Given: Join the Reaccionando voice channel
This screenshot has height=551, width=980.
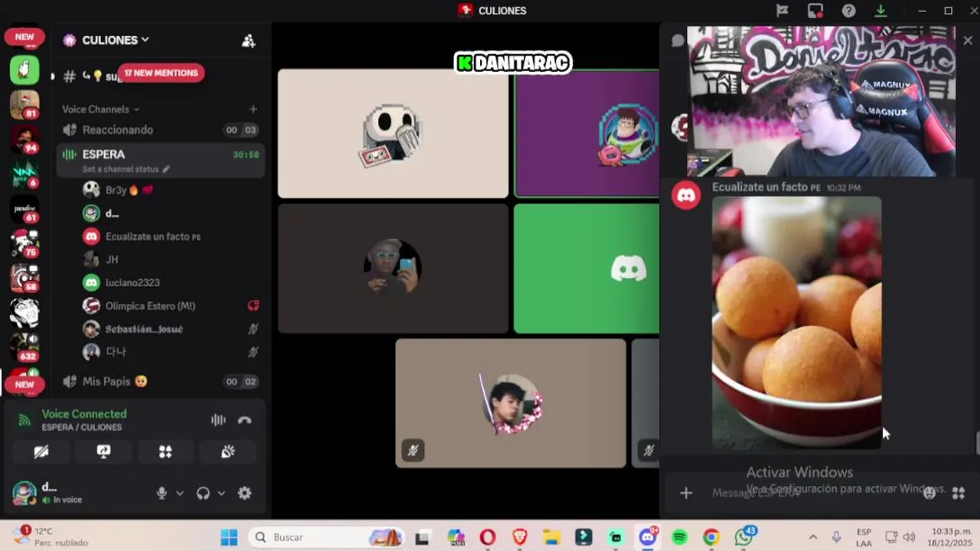Looking at the screenshot, I should pos(161,130).
